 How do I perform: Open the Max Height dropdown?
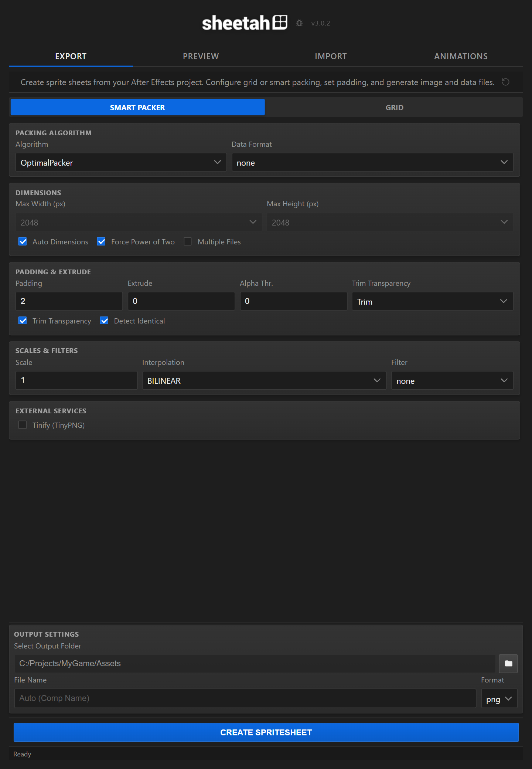click(390, 222)
